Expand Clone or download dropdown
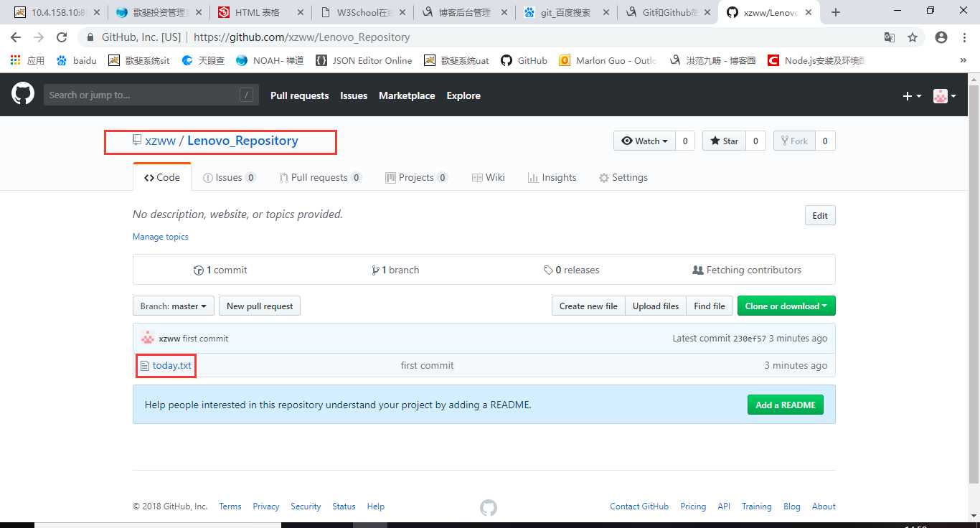 [x=786, y=306]
